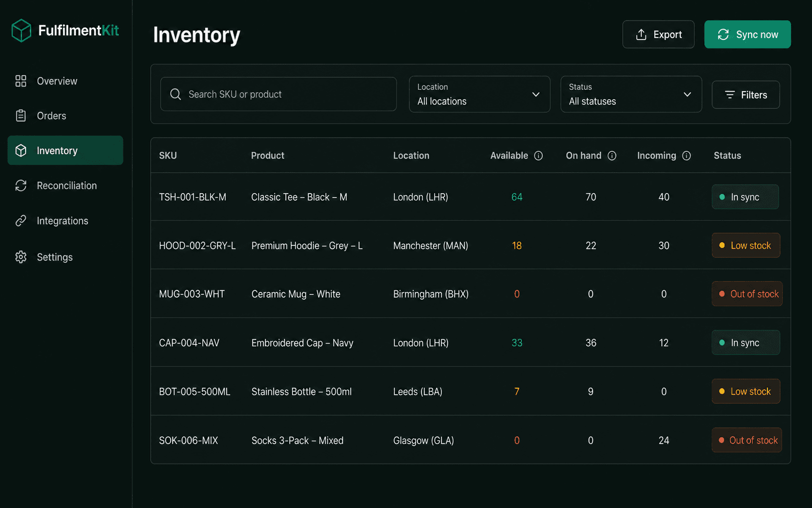The image size is (812, 508).
Task: Open the Settings page
Action: (x=66, y=257)
